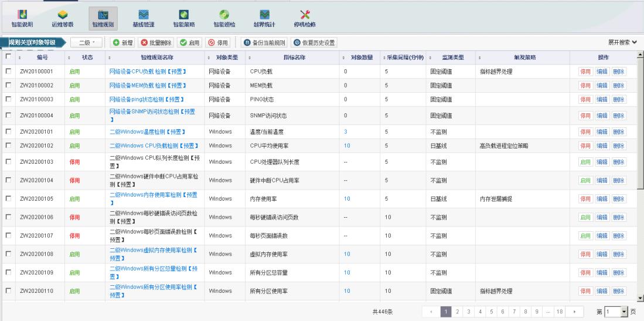The height and width of the screenshot is (321, 644).
Task: Check the box for rule ZW20100001
Action: point(8,71)
